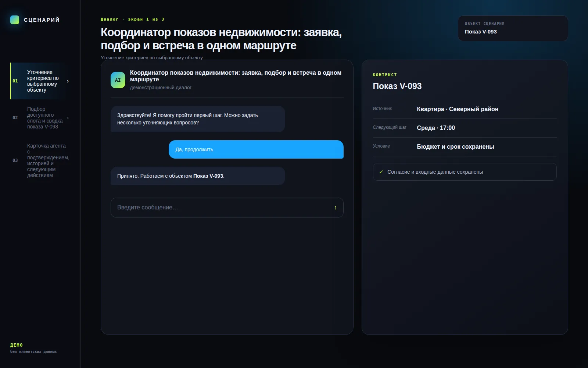Click the greeting message starting with Здравствуйте
Image resolution: width=588 pixels, height=368 pixels.
click(x=198, y=119)
